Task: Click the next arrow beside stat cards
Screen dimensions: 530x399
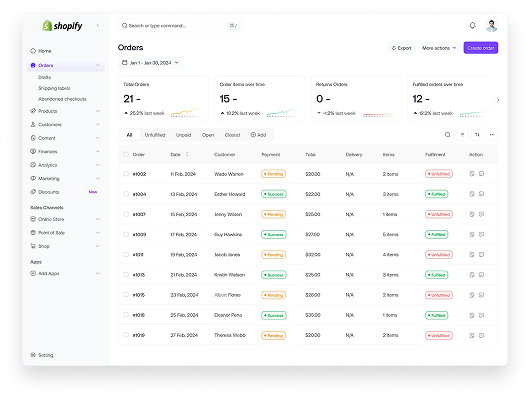Action: [x=498, y=100]
